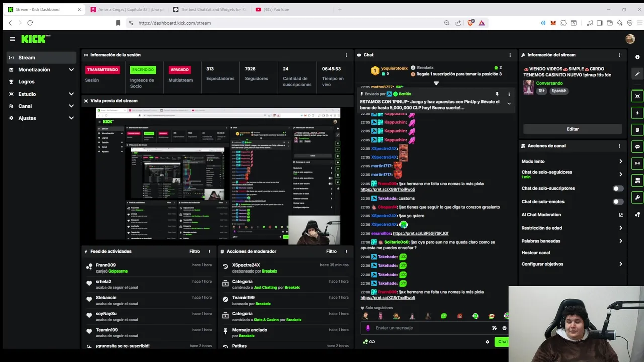
Task: Switch to The best ChatBot browser tab
Action: tap(210, 9)
